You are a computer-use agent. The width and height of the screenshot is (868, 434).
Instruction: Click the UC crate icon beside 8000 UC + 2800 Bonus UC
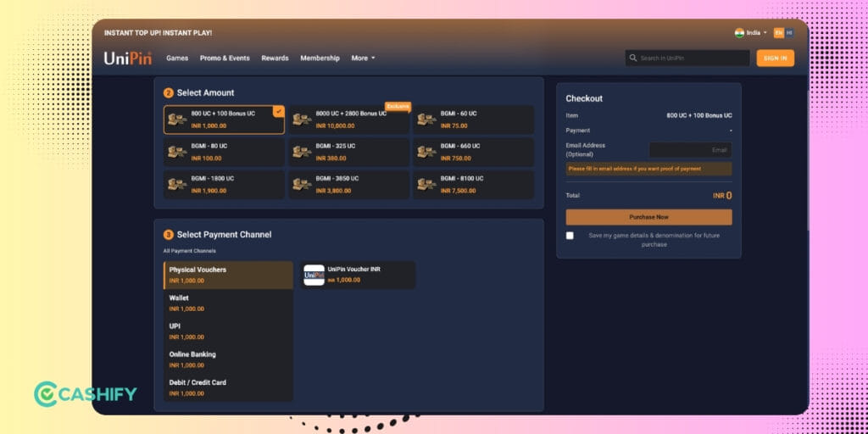pyautogui.click(x=302, y=120)
